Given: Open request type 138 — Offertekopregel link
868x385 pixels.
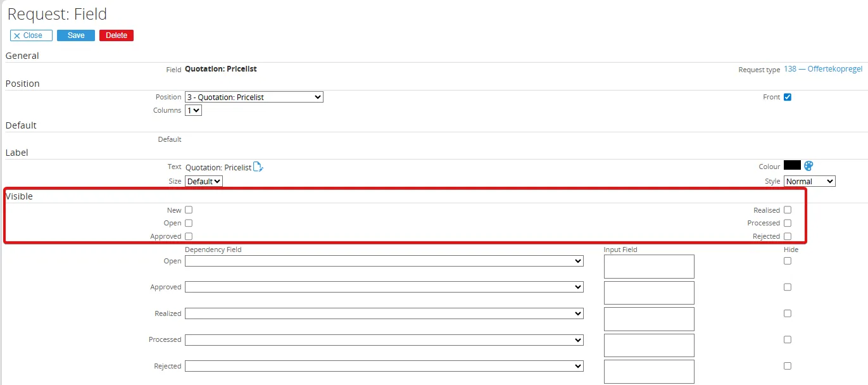Looking at the screenshot, I should 823,69.
